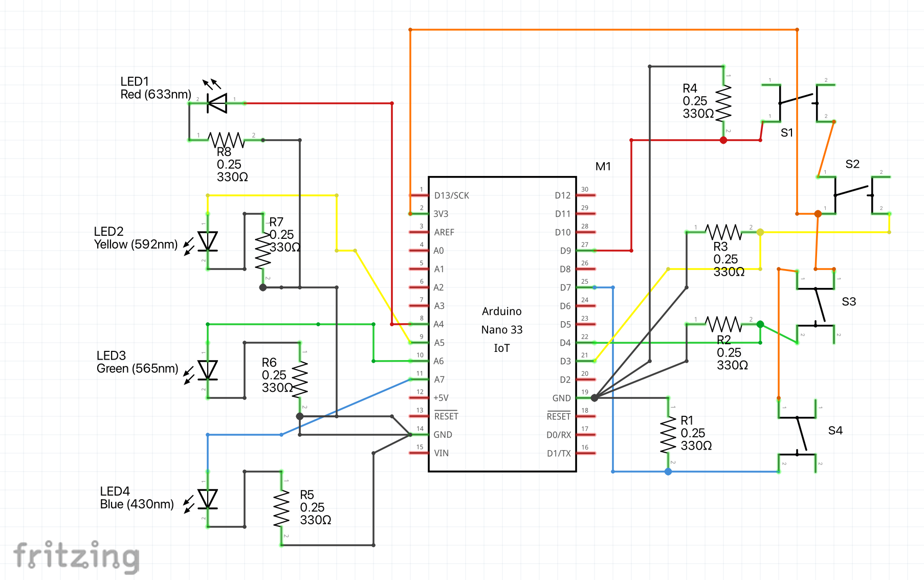
Task: Select resistor R1 zigzag symbol
Action: pos(668,435)
